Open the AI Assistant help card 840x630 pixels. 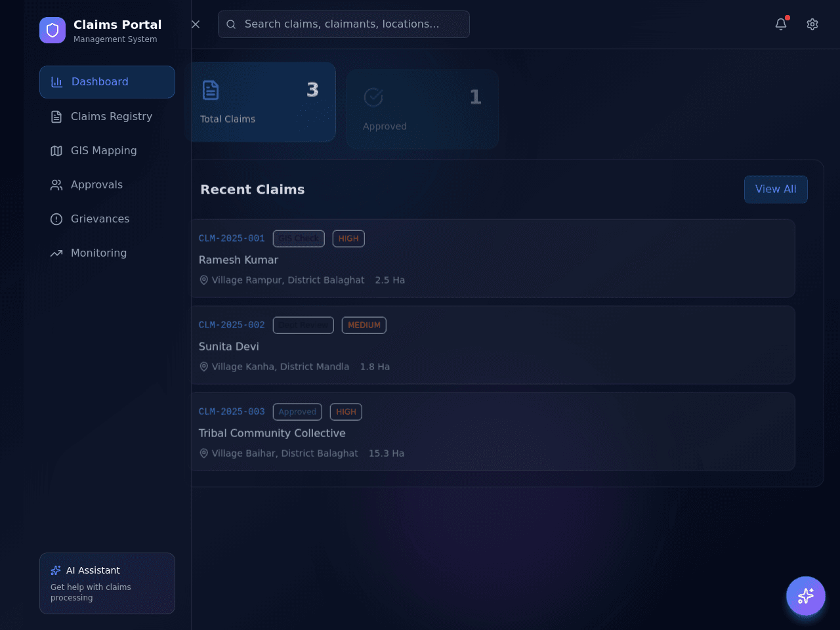(x=107, y=583)
